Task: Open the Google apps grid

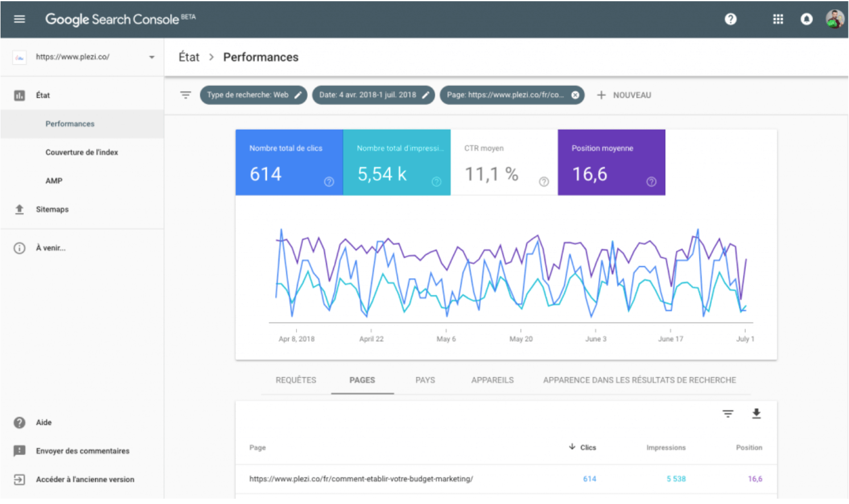Action: pos(778,19)
